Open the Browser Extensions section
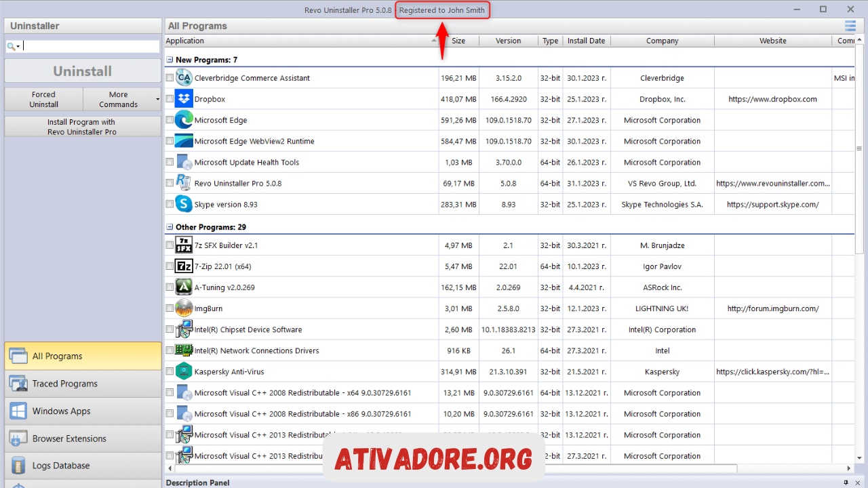 point(83,439)
